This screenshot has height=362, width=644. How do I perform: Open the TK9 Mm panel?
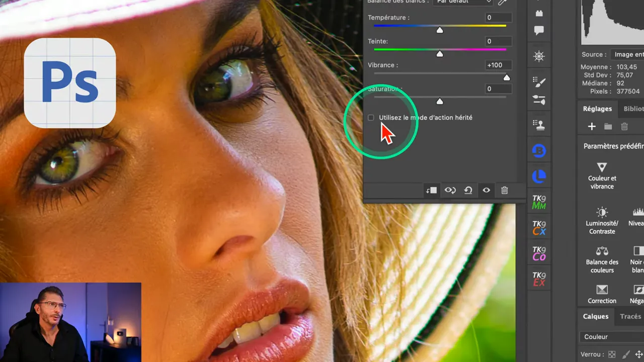point(539,202)
